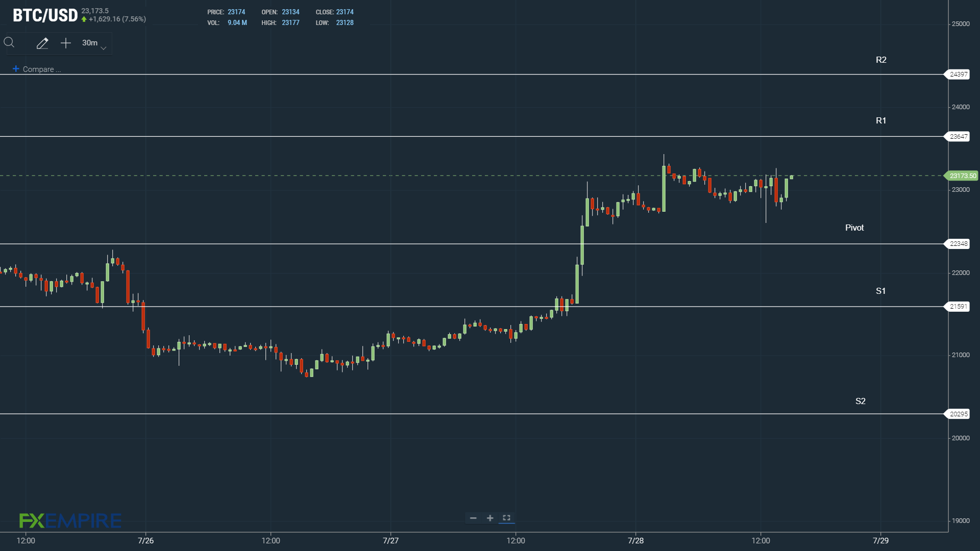980x551 pixels.
Task: Click the current price 23173.50 tag
Action: click(x=962, y=176)
